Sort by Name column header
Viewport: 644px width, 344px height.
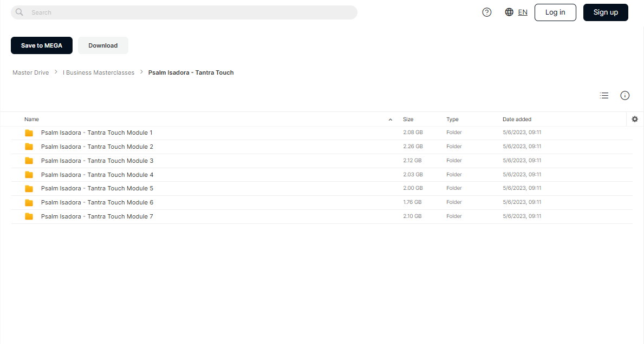(x=31, y=120)
